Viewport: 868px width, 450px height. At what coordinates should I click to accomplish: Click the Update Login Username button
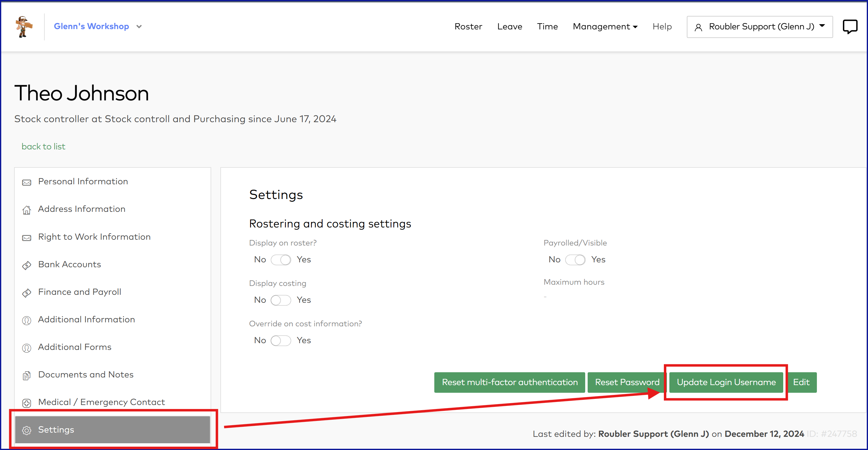(x=726, y=382)
